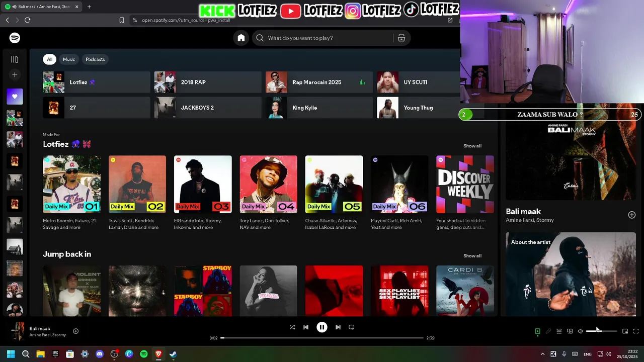Open Steam from the taskbar
This screenshot has width=644, height=362.
coord(173,354)
